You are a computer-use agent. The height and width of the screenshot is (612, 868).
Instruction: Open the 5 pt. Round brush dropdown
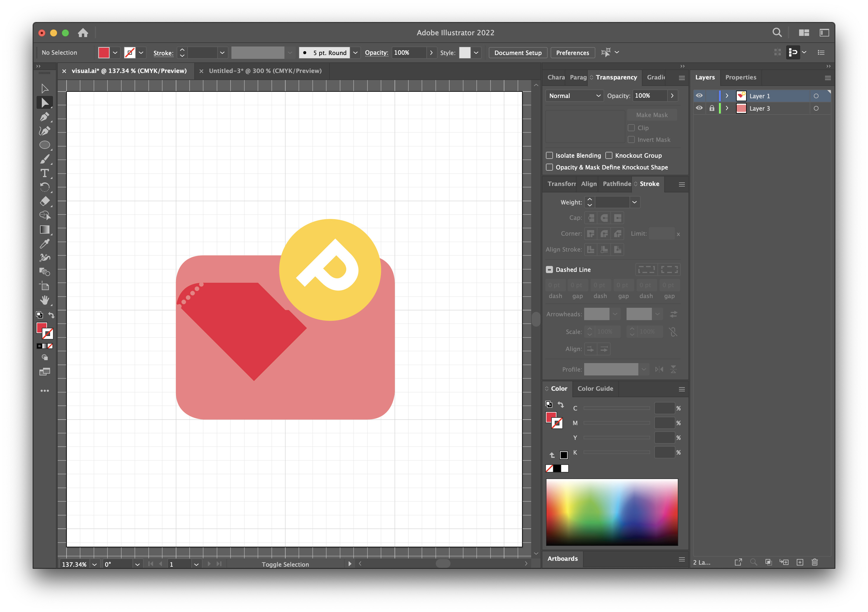tap(355, 52)
